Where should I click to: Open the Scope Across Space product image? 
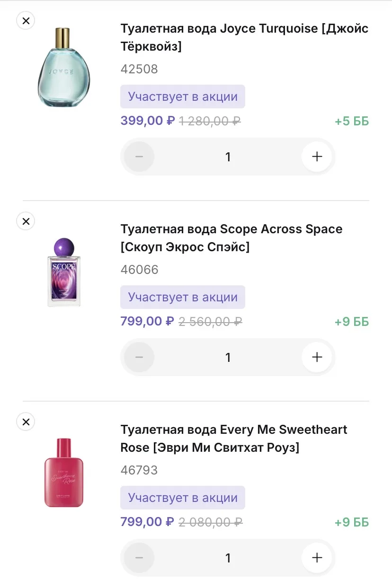tap(64, 272)
